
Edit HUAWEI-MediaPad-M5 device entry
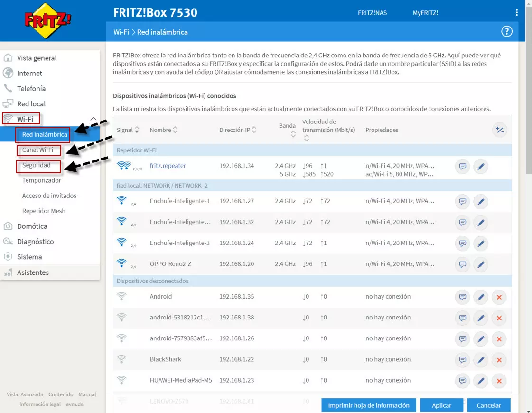point(481,381)
